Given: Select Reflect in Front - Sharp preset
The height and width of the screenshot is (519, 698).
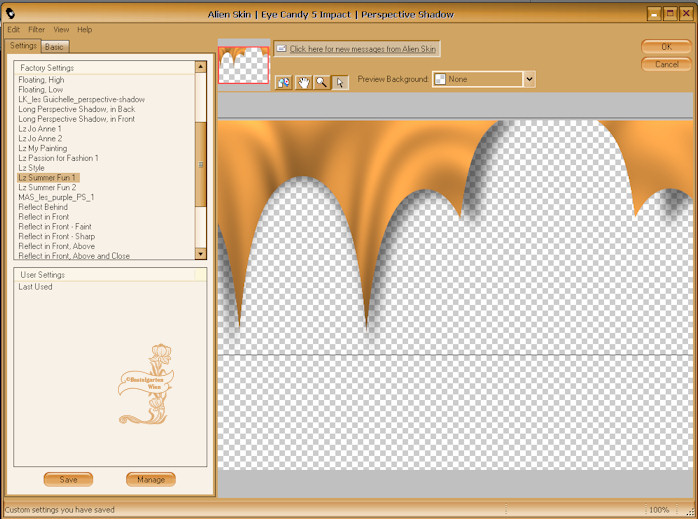Looking at the screenshot, I should click(x=57, y=236).
